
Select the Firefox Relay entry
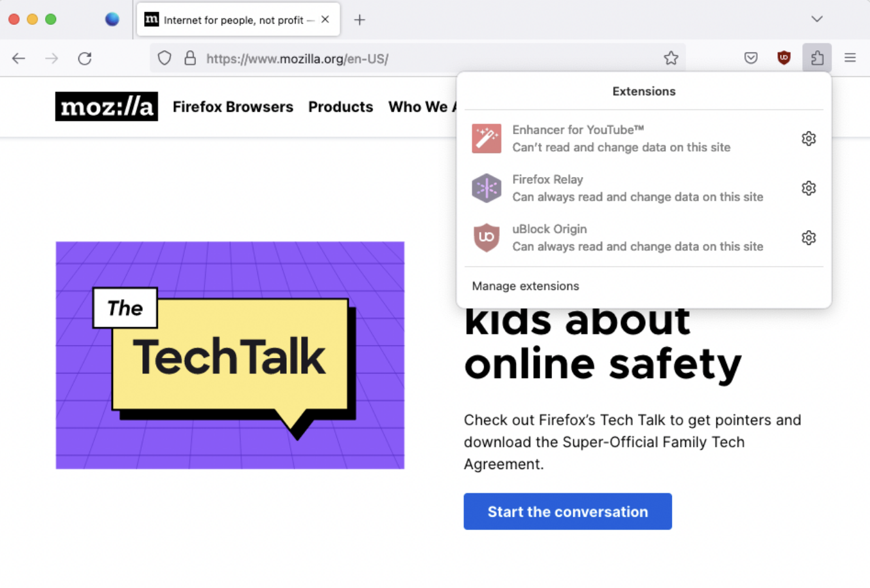click(x=629, y=188)
